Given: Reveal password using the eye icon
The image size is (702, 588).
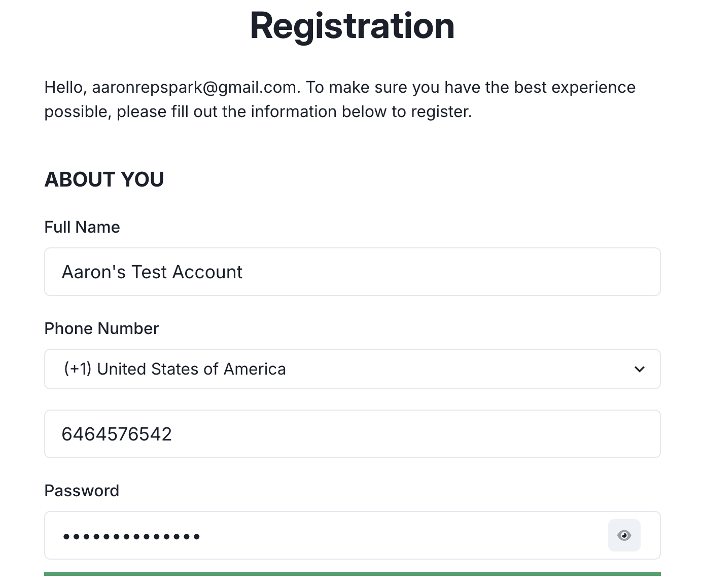Looking at the screenshot, I should coord(624,535).
